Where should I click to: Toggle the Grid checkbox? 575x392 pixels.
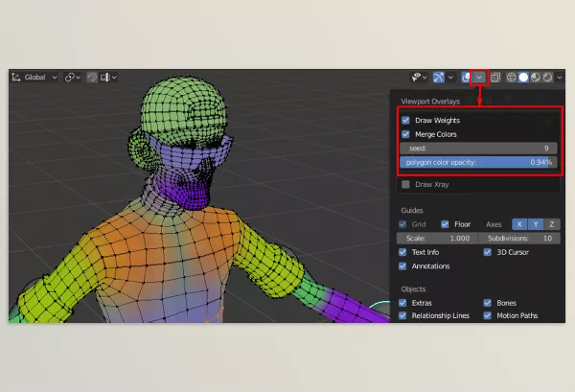[x=402, y=224]
